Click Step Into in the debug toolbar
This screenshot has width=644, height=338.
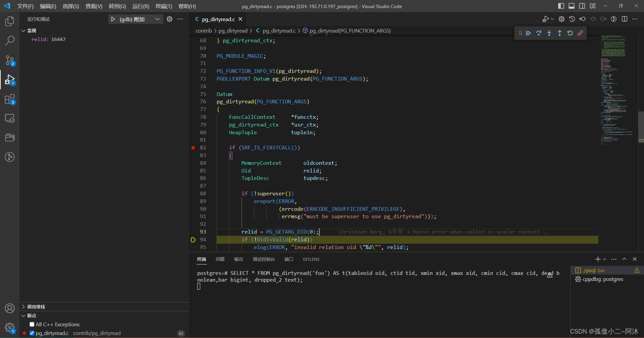[x=549, y=33]
